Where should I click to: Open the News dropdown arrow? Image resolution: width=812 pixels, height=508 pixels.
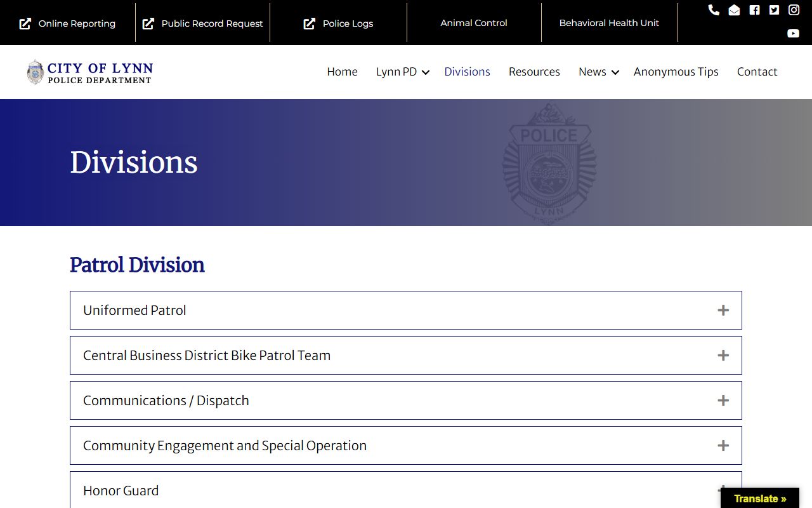tap(615, 72)
